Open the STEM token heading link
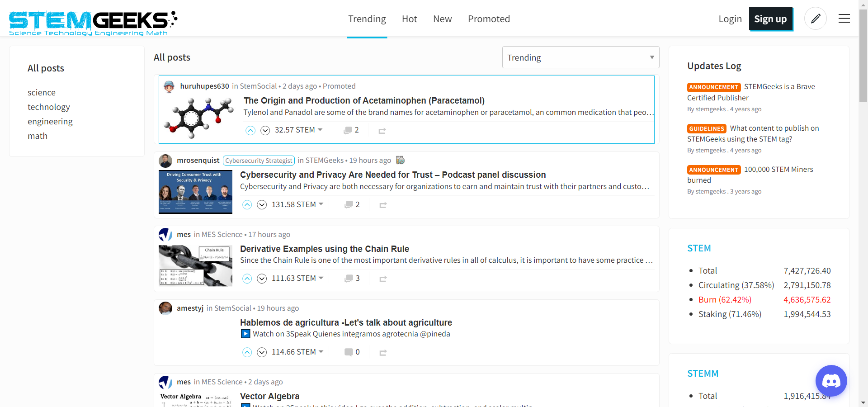 [x=699, y=248]
